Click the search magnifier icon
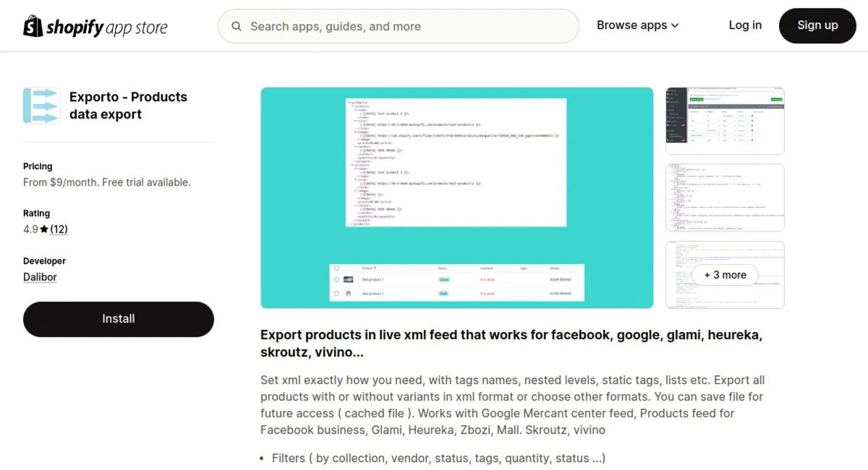 click(x=237, y=27)
